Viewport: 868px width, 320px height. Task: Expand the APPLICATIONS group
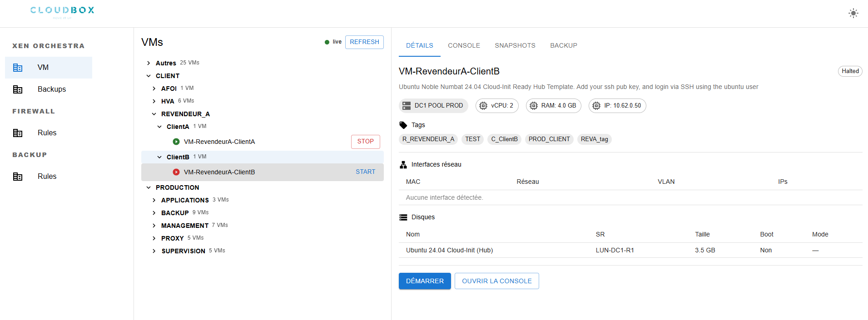154,200
